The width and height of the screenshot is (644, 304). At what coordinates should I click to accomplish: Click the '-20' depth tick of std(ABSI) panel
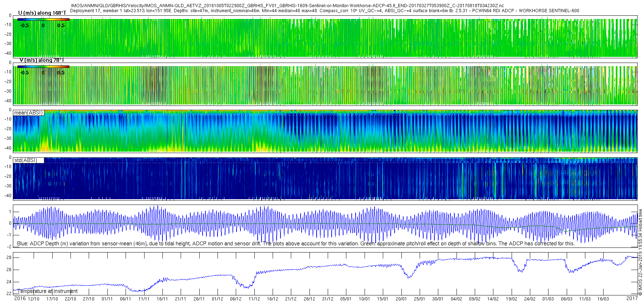pyautogui.click(x=8, y=176)
